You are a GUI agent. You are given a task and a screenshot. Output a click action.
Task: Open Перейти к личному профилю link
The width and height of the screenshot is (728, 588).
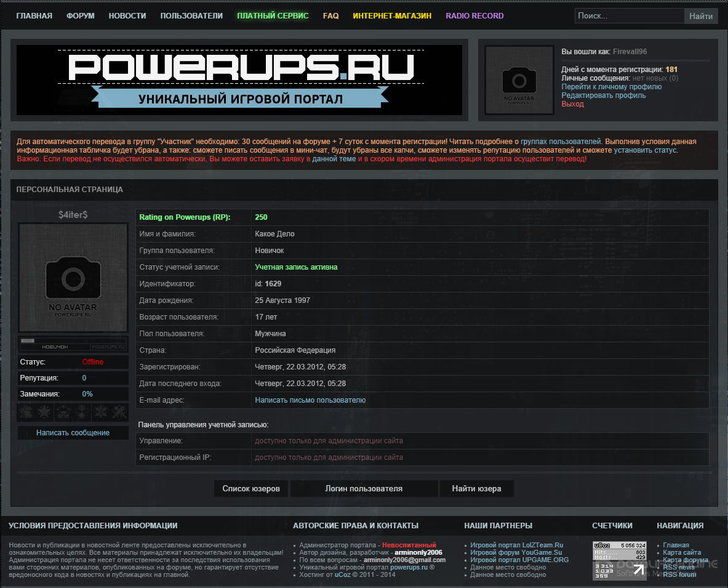coord(611,87)
